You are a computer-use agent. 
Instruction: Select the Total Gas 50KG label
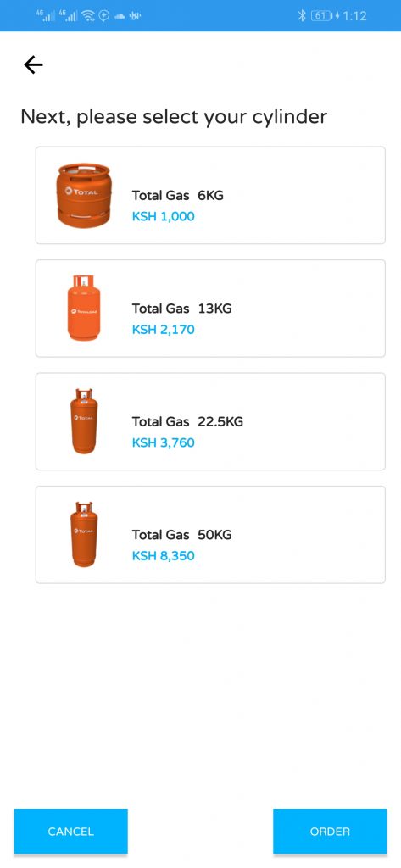tap(181, 534)
